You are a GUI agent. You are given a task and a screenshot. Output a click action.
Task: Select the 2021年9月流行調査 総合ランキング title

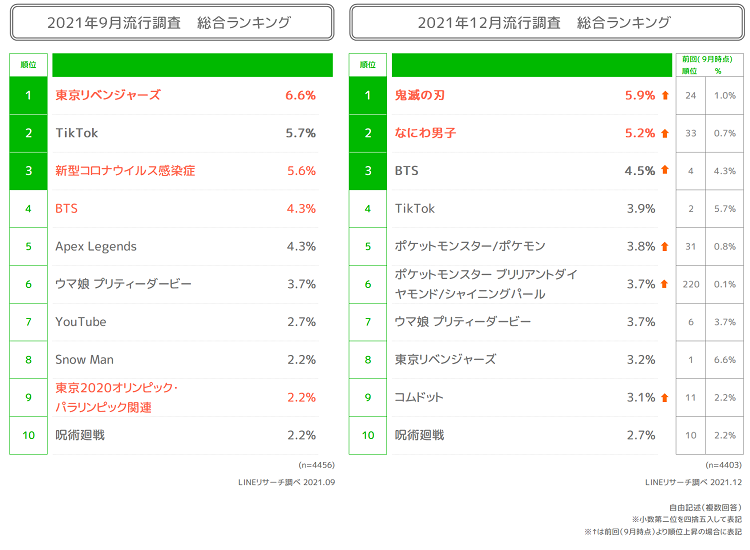point(170,22)
